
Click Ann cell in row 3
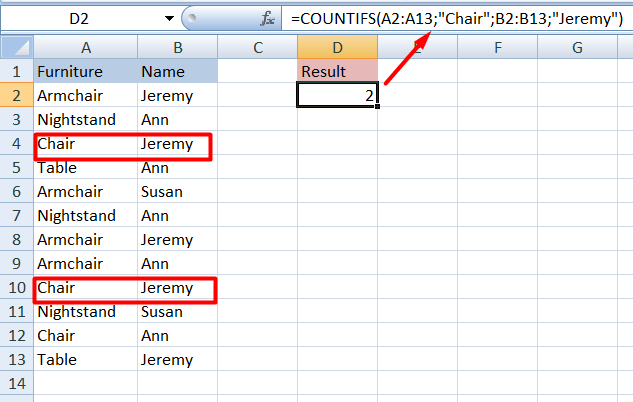[178, 119]
